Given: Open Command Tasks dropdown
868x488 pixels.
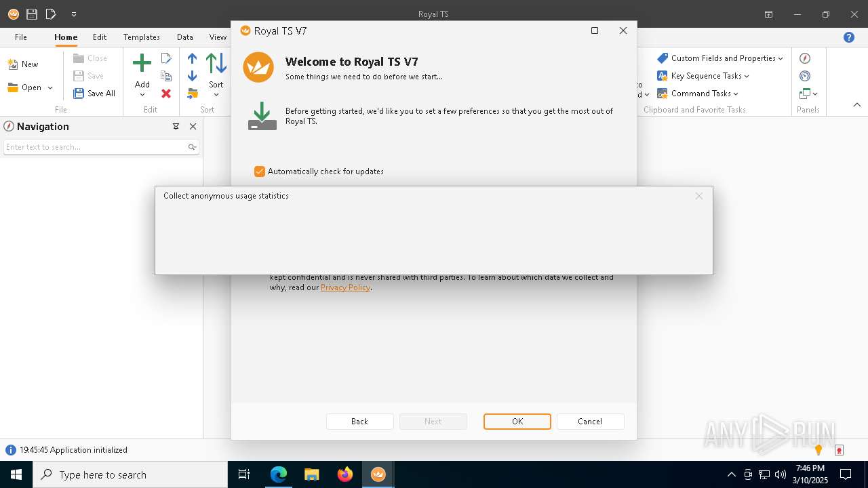Looking at the screenshot, I should tap(698, 94).
